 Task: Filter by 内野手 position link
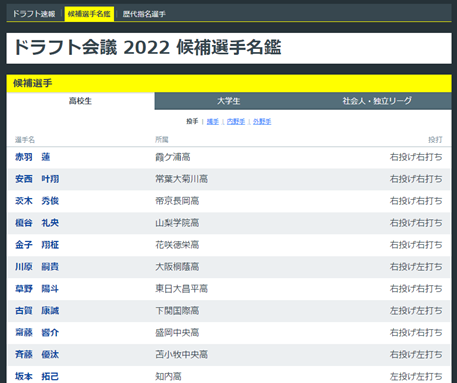236,122
